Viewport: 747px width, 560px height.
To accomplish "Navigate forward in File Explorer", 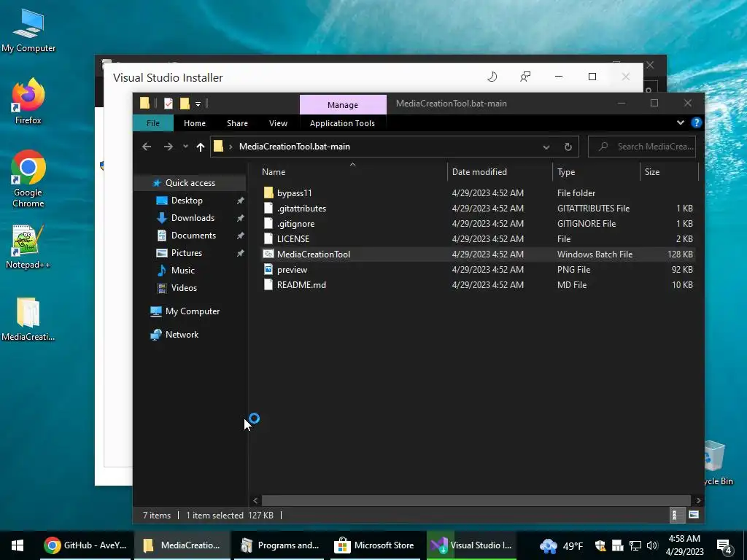I will coord(169,147).
